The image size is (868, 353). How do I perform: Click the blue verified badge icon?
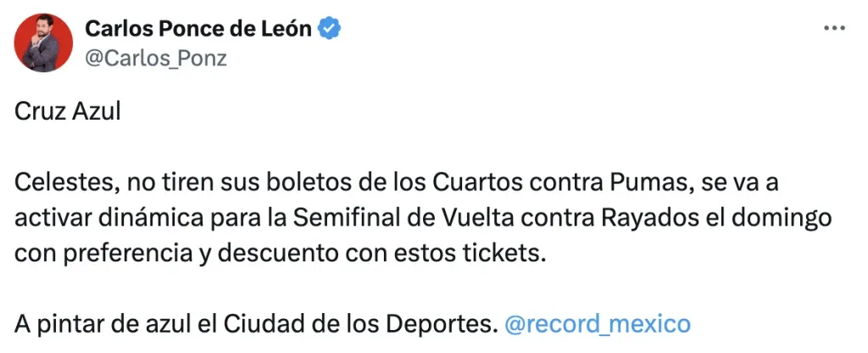click(331, 29)
